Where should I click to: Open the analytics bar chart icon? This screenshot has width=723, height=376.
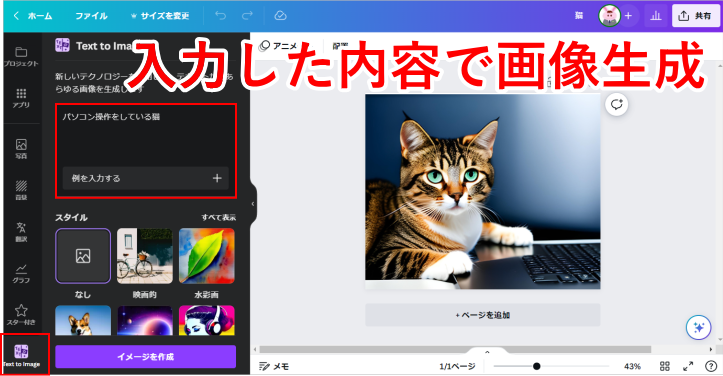656,16
